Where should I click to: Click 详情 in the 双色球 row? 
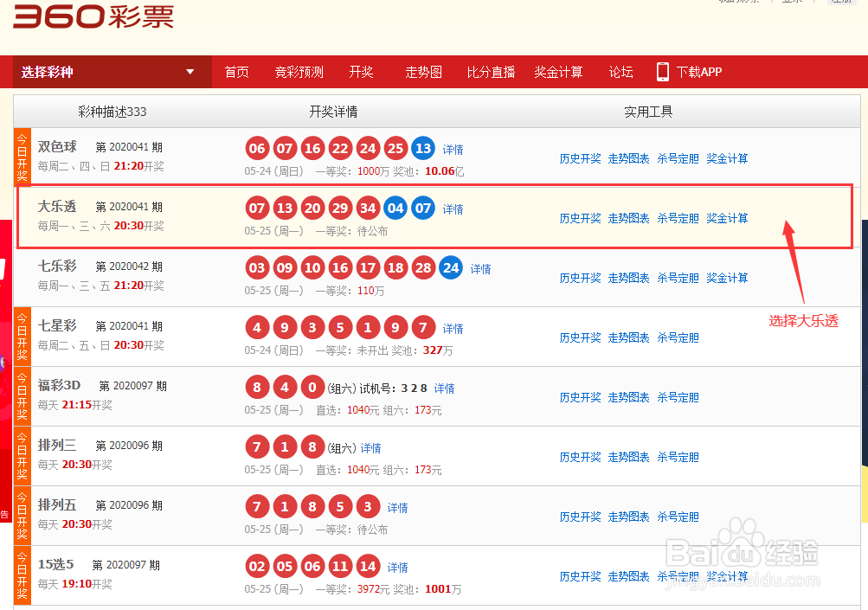coord(453,150)
